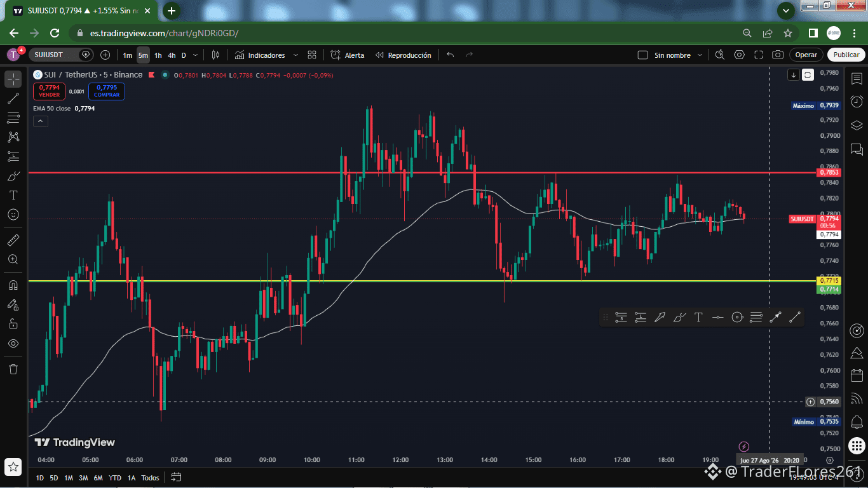Select the trend line drawing tool
Screen dimensions: 868x488
(13, 98)
